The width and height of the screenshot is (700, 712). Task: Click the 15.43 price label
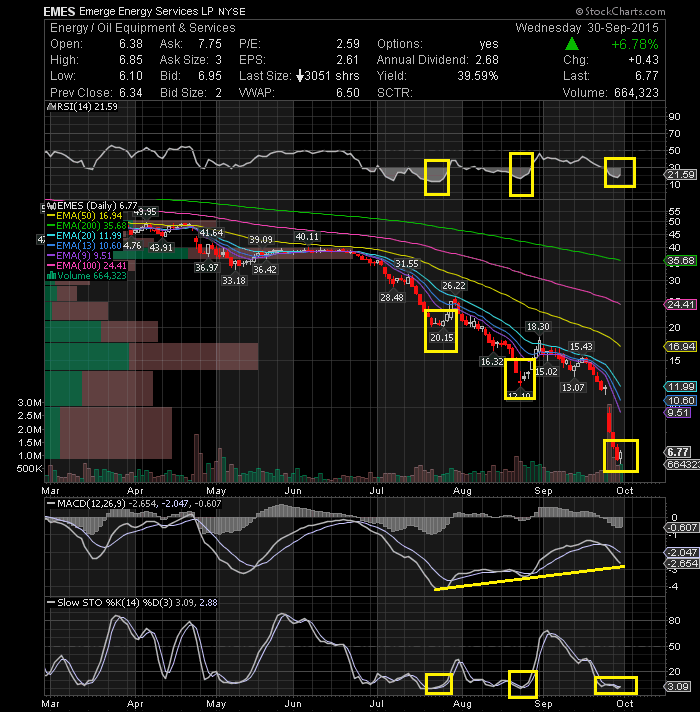[581, 346]
